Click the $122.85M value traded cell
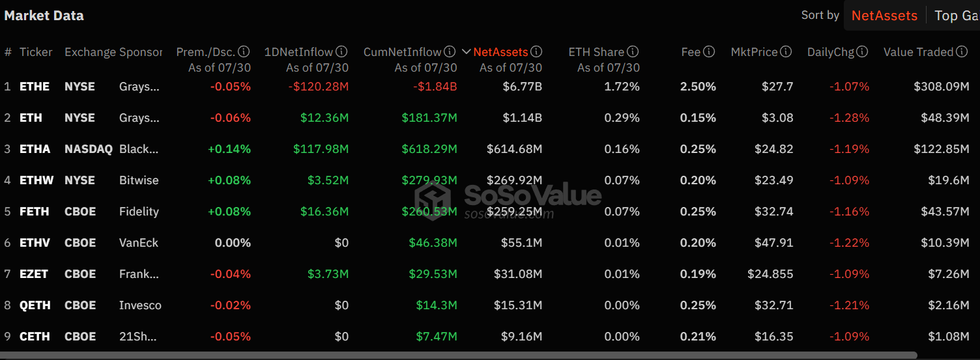This screenshot has height=360, width=980. point(942,149)
